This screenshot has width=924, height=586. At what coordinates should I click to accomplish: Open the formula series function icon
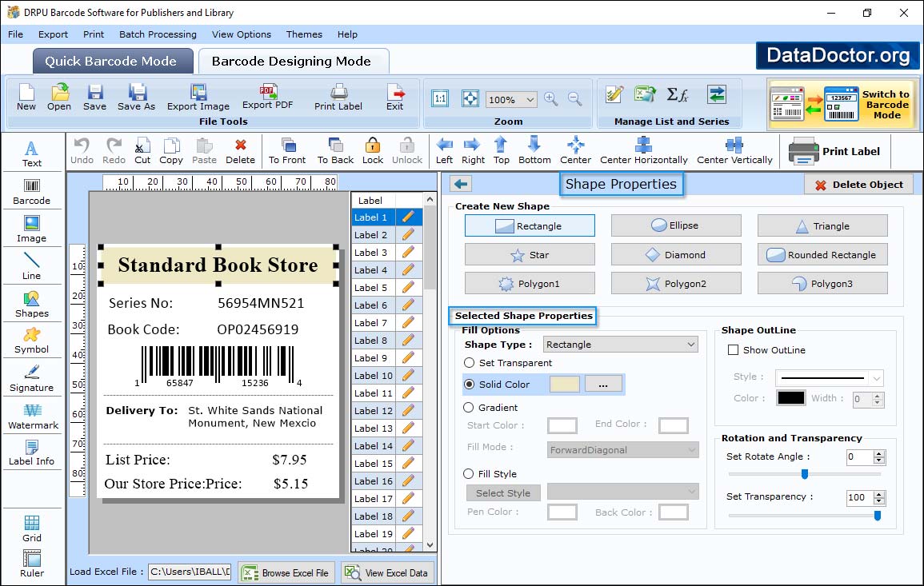[x=678, y=94]
